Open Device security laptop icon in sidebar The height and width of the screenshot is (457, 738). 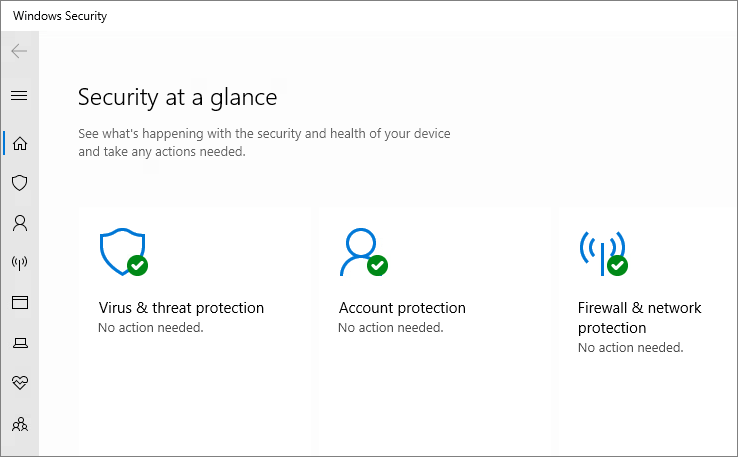(19, 343)
